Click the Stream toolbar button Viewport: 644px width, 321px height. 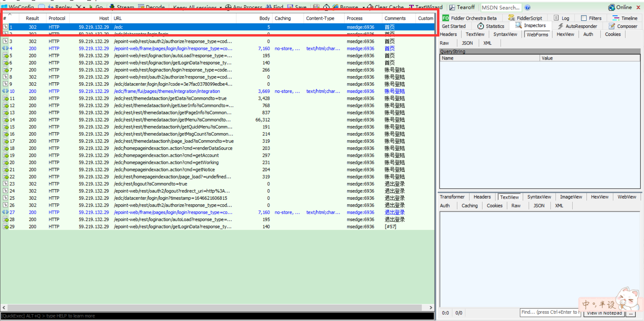122,7
